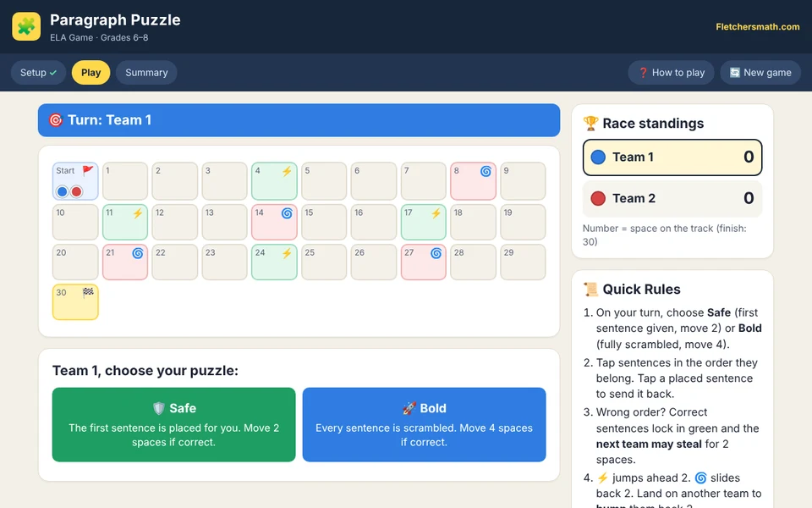Click 'Team 1, choose your puzzle:' heading
812x508 pixels.
(145, 371)
